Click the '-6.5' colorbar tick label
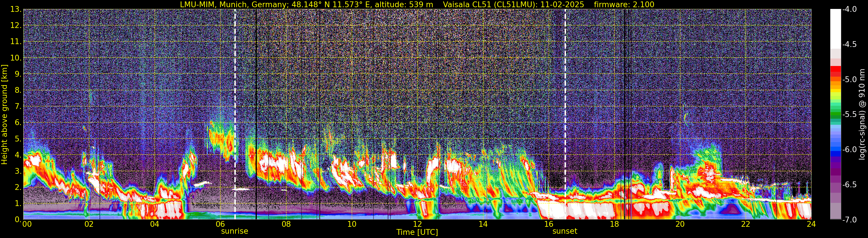Image resolution: width=868 pixels, height=238 pixels. pyautogui.click(x=849, y=185)
